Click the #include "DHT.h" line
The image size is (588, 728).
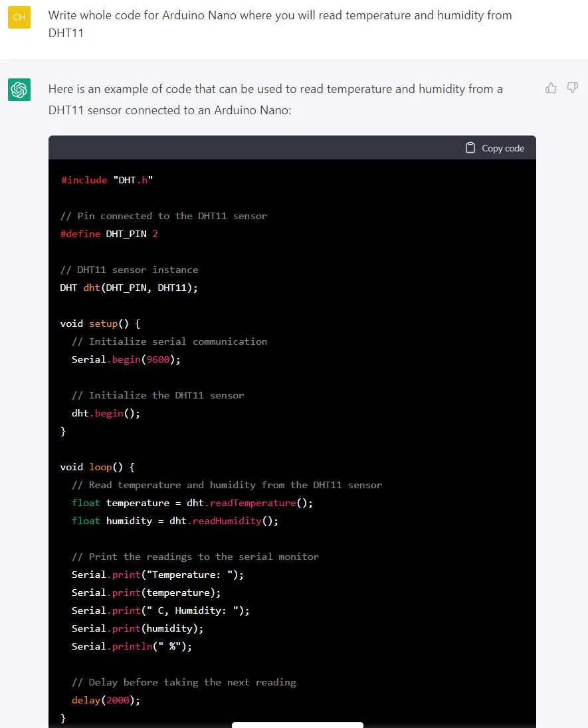(107, 180)
